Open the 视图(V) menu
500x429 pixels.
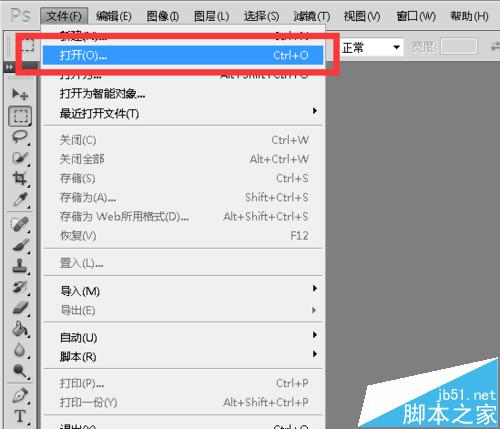tap(362, 16)
